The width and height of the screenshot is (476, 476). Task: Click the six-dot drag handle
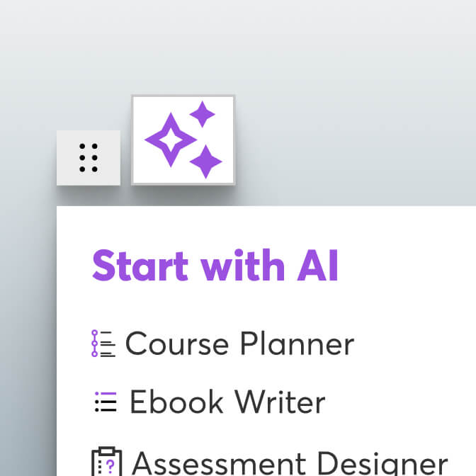tap(89, 158)
